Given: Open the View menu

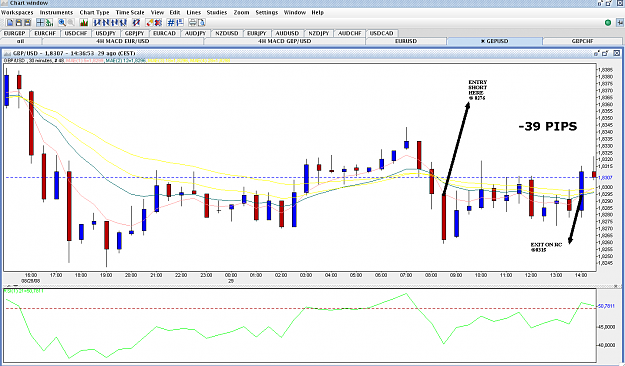Looking at the screenshot, I should pos(157,12).
